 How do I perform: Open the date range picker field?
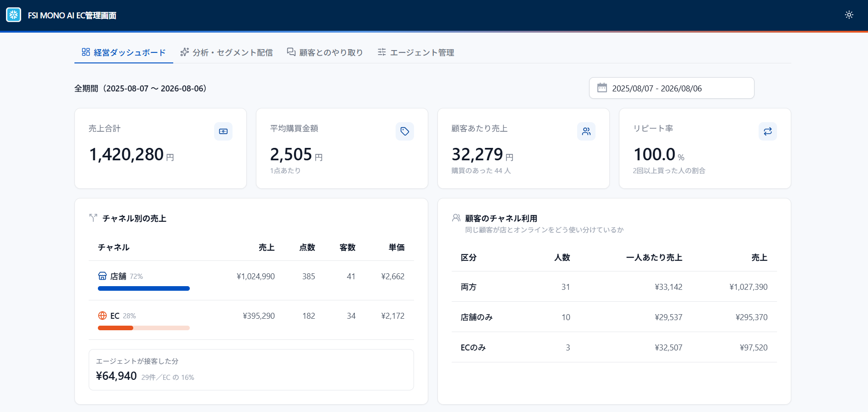(671, 88)
